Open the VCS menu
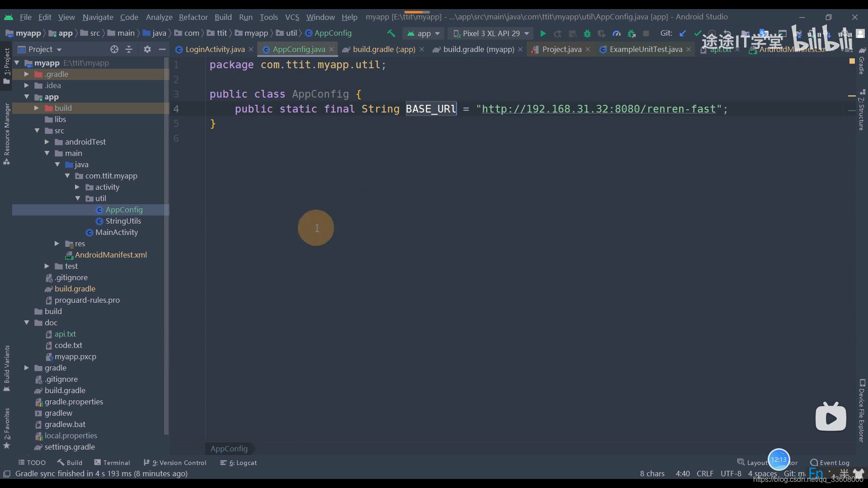 [292, 17]
